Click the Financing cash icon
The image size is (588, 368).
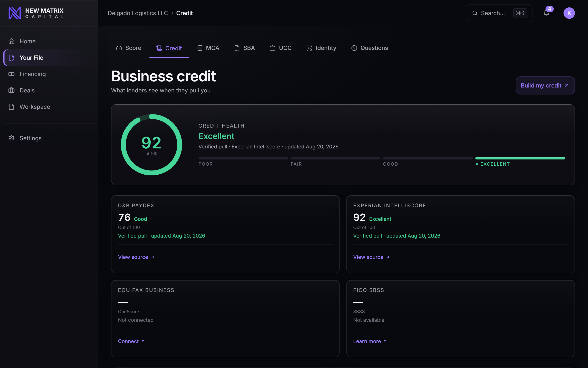pyautogui.click(x=11, y=74)
